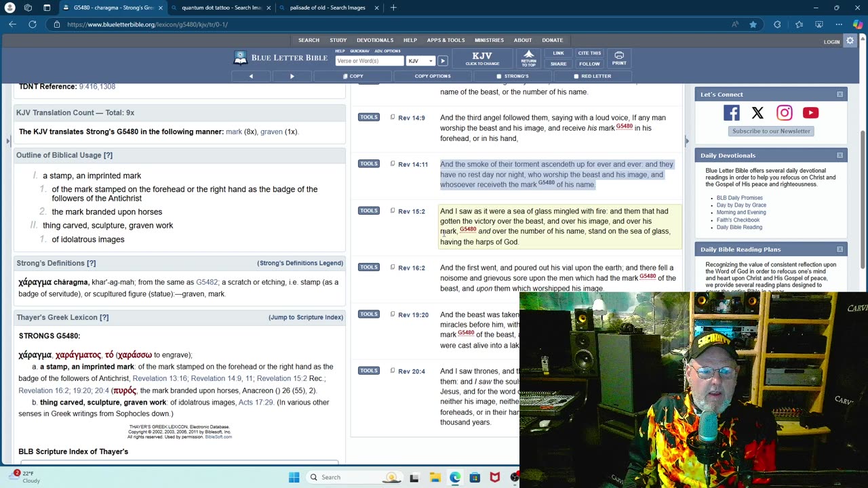Open the Study menu
The height and width of the screenshot is (488, 868).
click(x=338, y=40)
